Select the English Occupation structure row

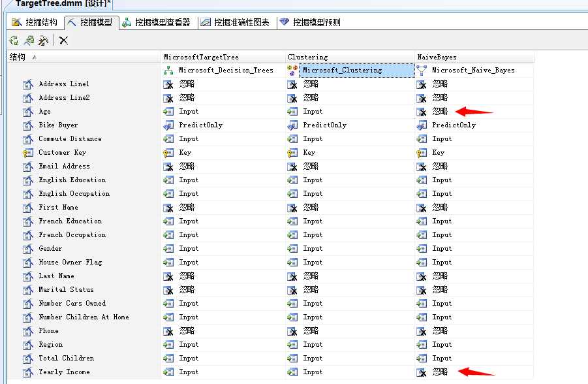tap(84, 194)
